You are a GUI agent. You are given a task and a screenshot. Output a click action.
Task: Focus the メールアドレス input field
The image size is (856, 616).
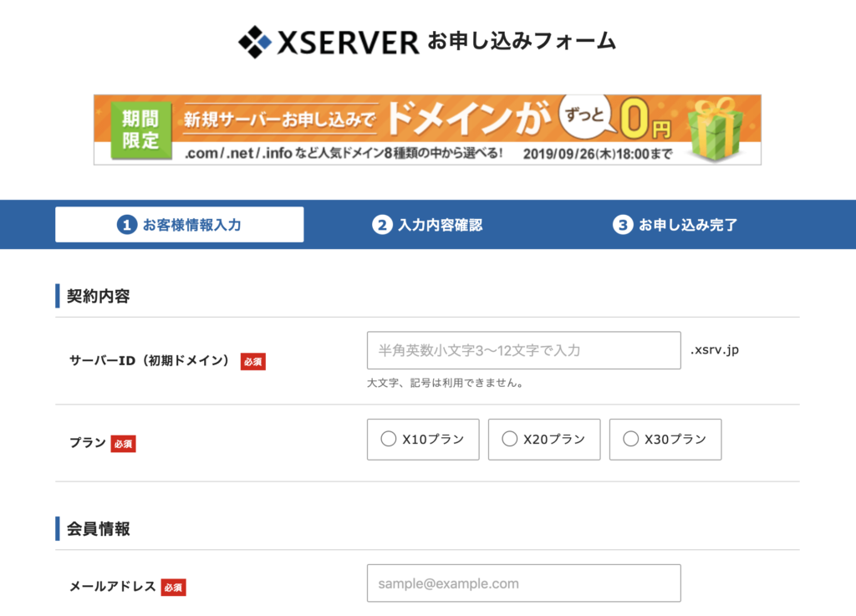524,583
